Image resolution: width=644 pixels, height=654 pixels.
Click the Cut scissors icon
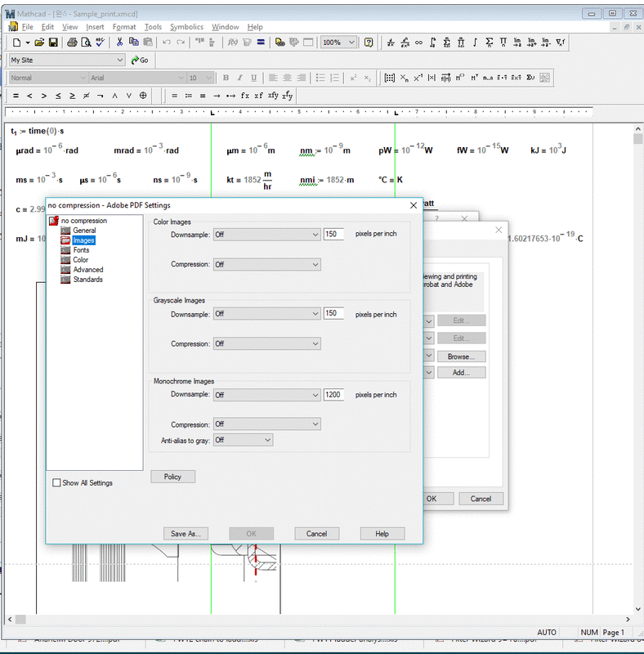pos(119,43)
